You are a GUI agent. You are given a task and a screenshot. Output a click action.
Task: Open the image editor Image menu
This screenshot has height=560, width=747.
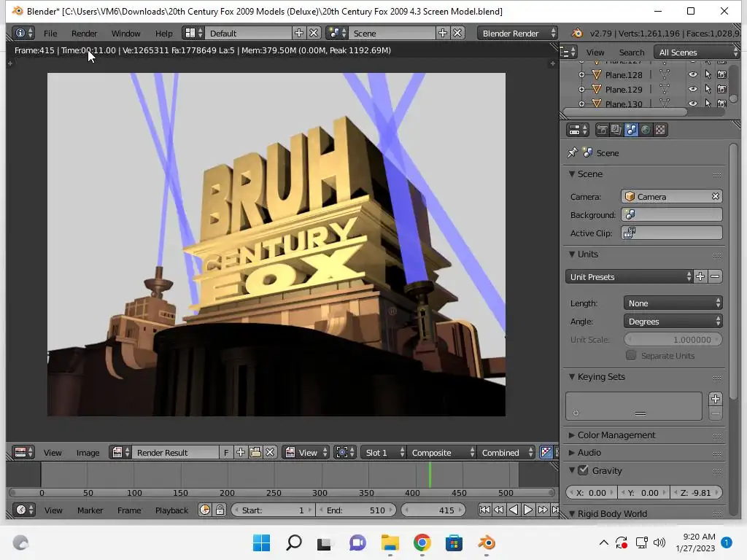tap(88, 453)
